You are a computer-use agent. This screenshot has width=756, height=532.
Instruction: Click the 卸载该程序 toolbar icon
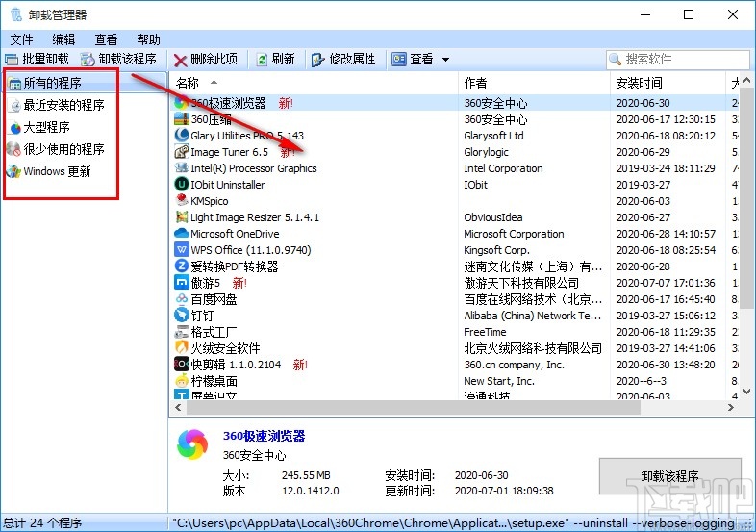(x=88, y=60)
